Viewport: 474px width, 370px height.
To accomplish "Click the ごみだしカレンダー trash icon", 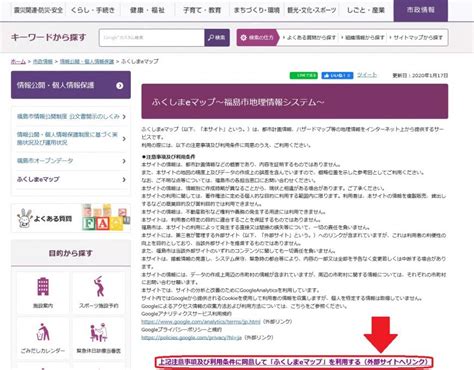I will pyautogui.click(x=43, y=332).
